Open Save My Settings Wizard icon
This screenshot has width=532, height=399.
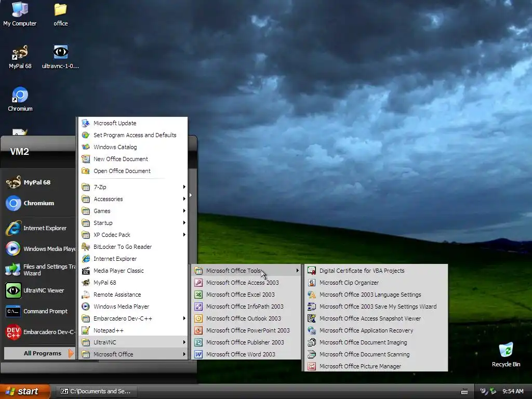[312, 307]
